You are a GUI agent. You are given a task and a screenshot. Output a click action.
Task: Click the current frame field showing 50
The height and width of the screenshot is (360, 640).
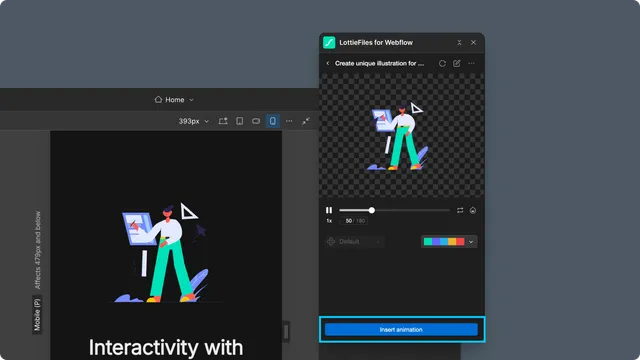(349, 221)
